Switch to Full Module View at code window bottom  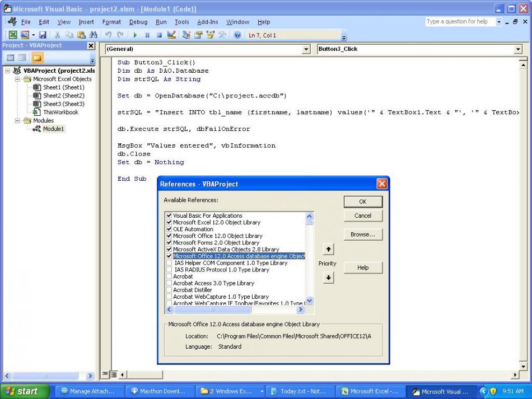coord(114,374)
